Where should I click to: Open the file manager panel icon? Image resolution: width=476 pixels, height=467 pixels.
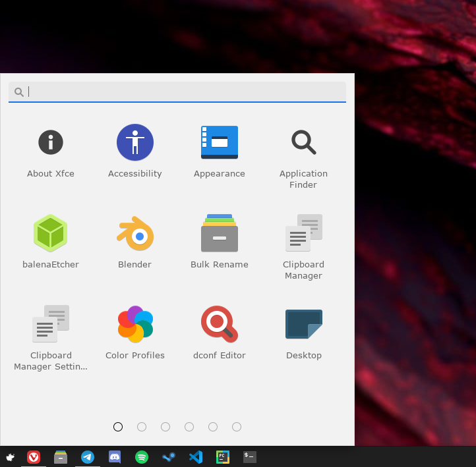(x=61, y=457)
